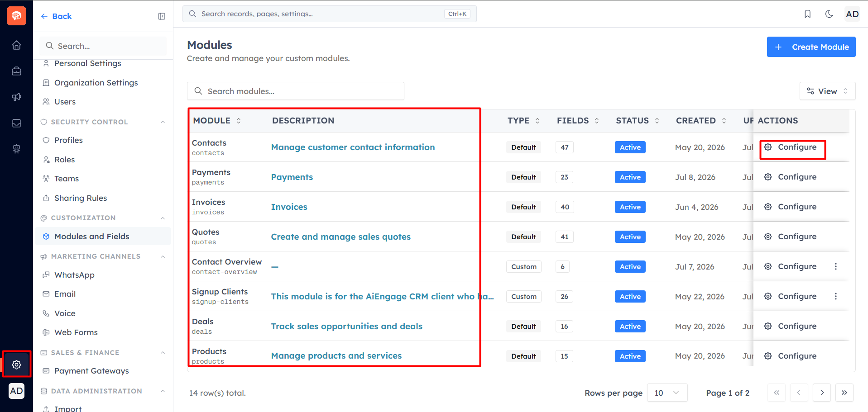Toggle dark mode moon icon
Viewport: 868px width, 412px height.
[x=829, y=14]
